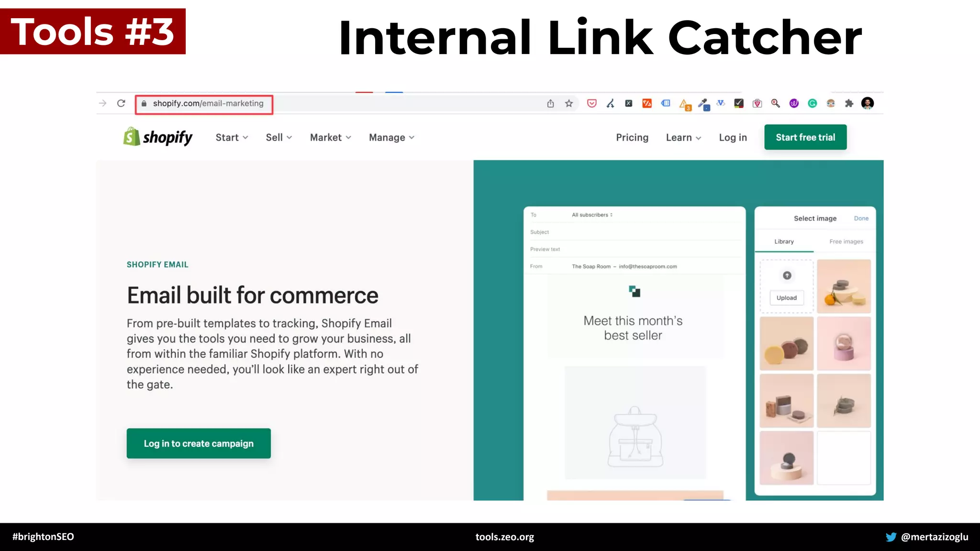This screenshot has height=551, width=980.
Task: Click the Subject field in email composer
Action: 635,232
